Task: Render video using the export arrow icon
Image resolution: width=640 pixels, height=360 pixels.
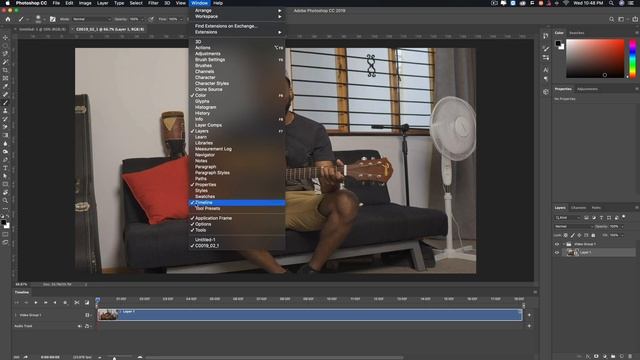Action: 26,357
